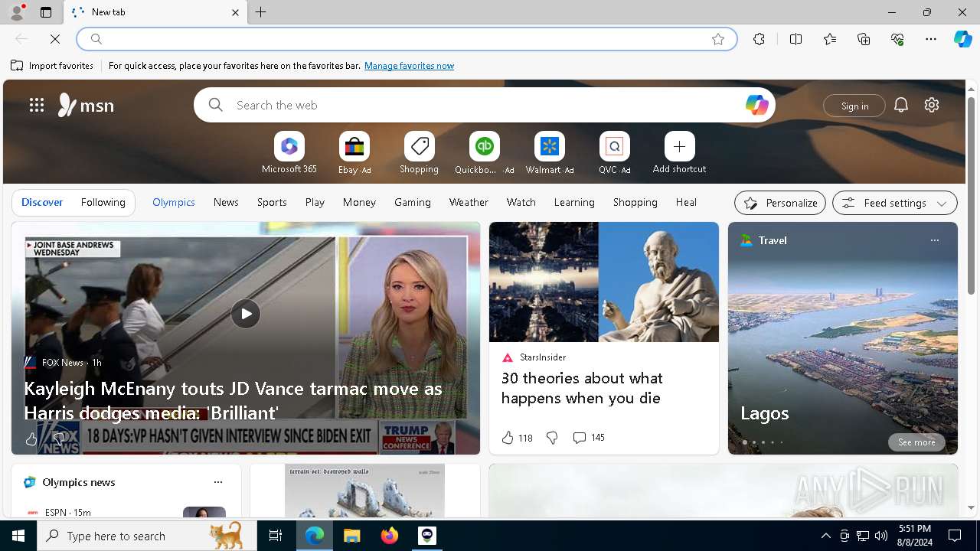
Task: Open Collections in the toolbar
Action: click(864, 39)
